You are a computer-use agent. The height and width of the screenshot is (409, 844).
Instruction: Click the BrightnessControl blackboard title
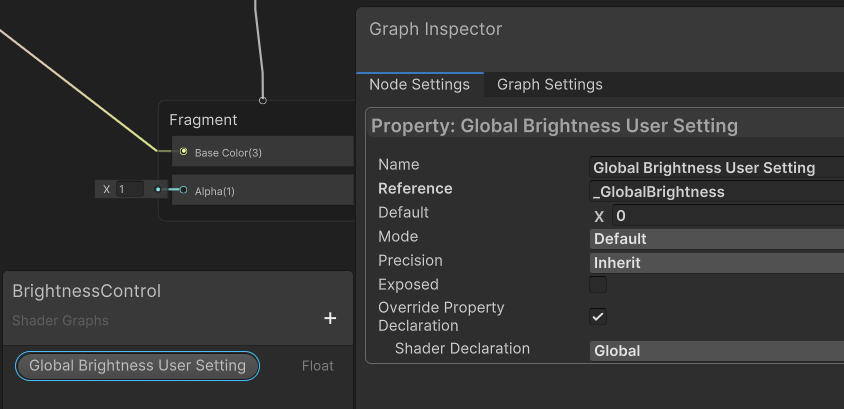pyautogui.click(x=86, y=291)
